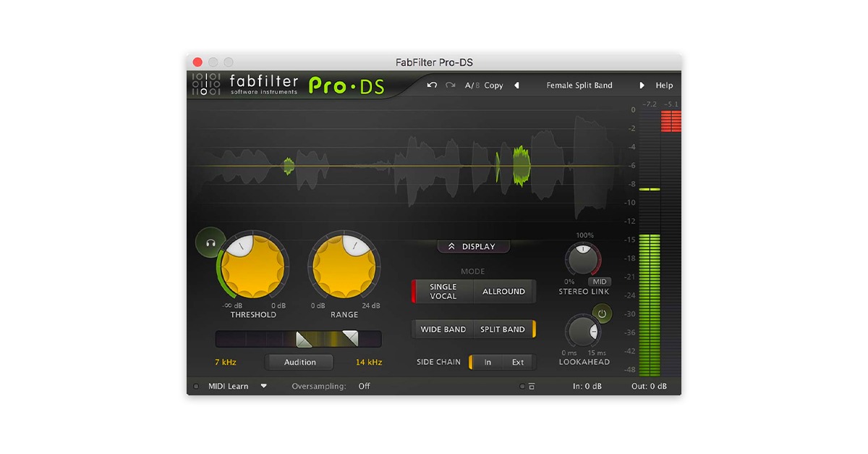Select Single Vocal mode
The width and height of the screenshot is (868, 454).
(443, 292)
